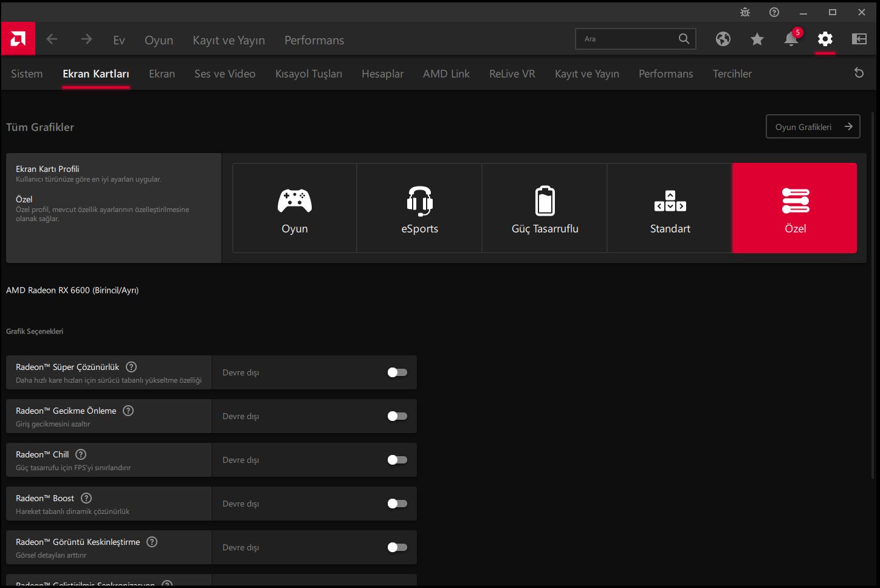
Task: Switch to ReLive VR tab
Action: click(x=512, y=73)
